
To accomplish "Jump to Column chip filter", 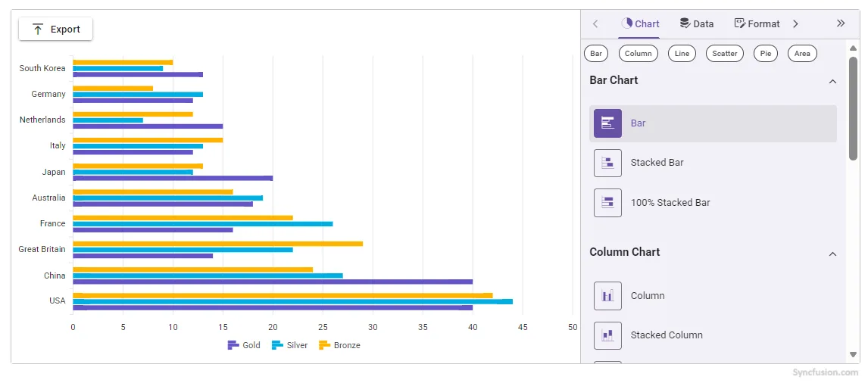I will pyautogui.click(x=639, y=54).
